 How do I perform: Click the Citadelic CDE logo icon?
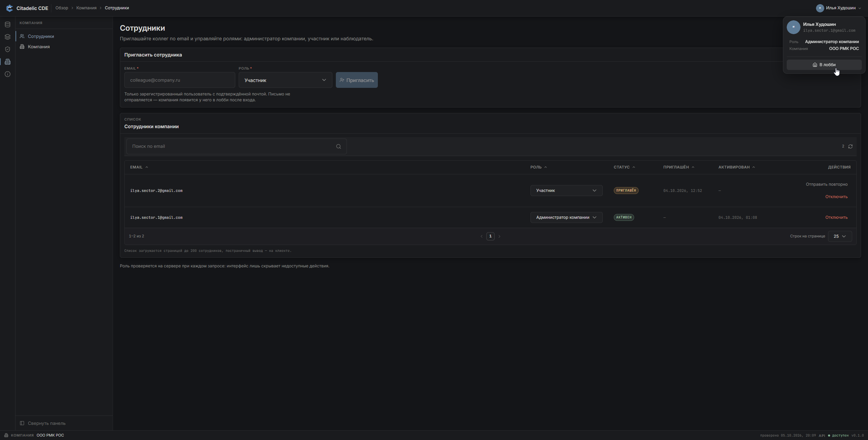coord(10,8)
